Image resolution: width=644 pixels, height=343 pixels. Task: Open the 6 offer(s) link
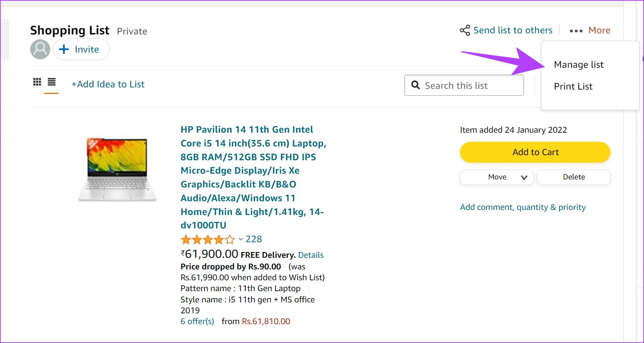197,322
